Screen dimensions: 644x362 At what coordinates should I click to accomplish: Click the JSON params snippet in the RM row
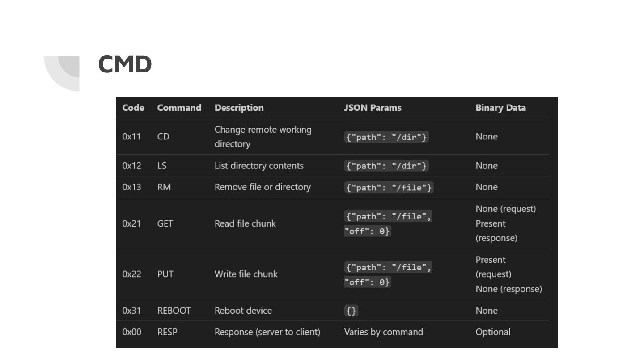tap(389, 187)
